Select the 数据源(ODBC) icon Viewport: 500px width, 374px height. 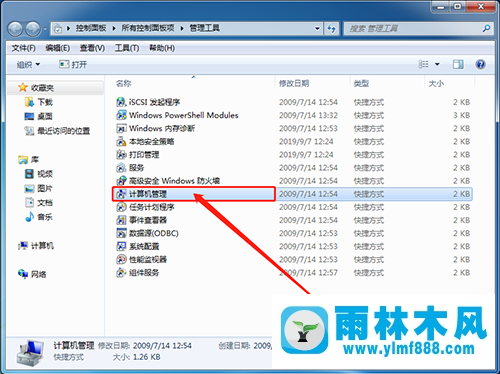121,233
